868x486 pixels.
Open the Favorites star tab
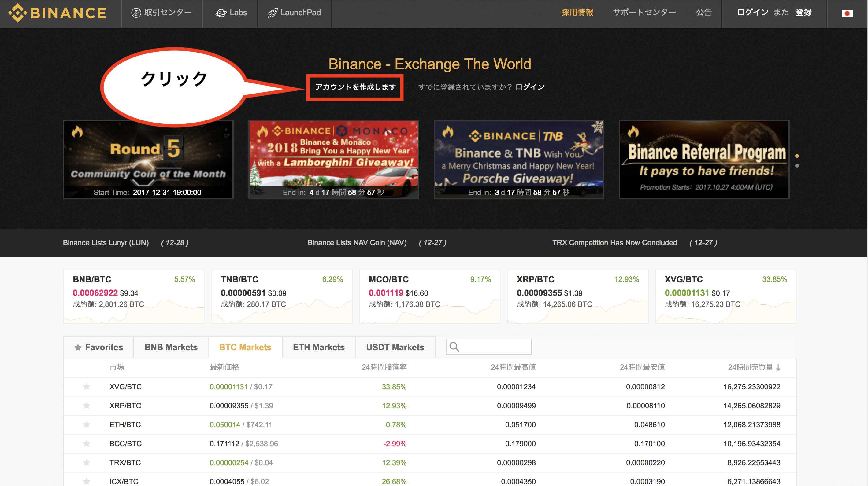coord(98,347)
